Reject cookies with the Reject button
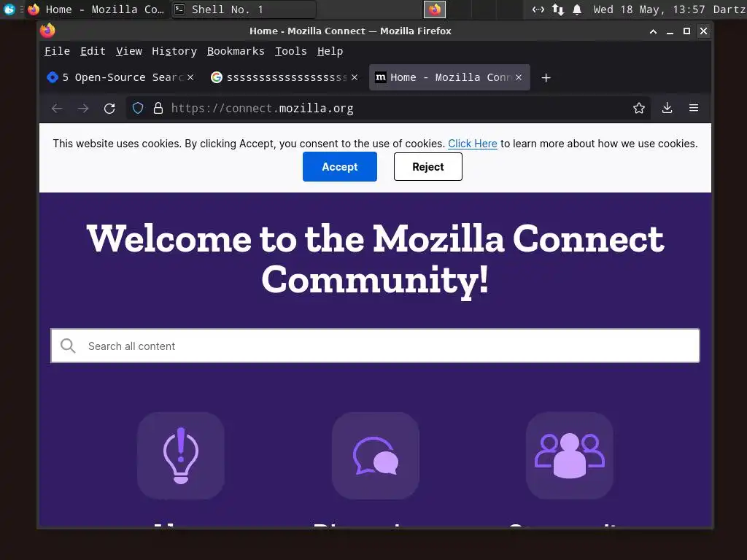Viewport: 747px width, 560px height. [x=427, y=167]
